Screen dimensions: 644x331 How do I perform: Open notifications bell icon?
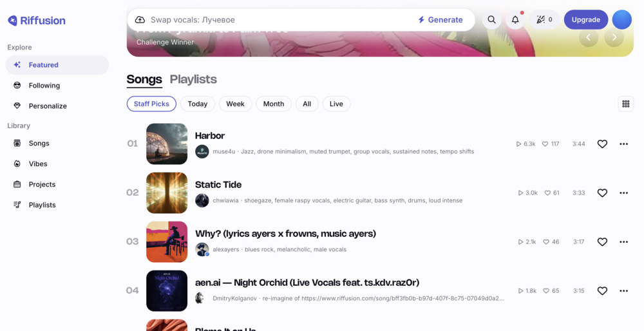[515, 20]
